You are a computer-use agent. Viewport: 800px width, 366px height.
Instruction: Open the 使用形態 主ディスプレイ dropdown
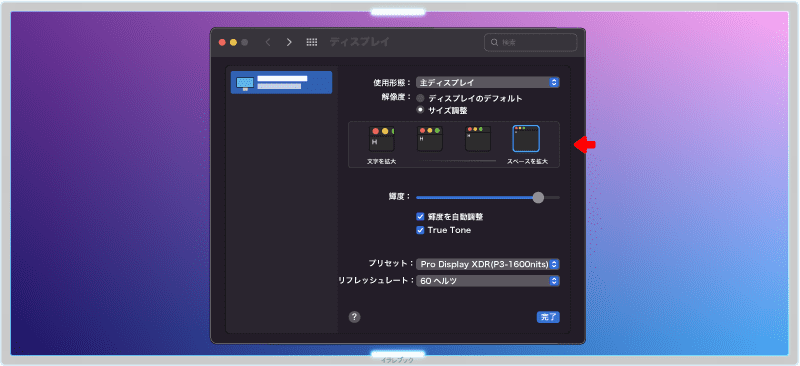[488, 82]
